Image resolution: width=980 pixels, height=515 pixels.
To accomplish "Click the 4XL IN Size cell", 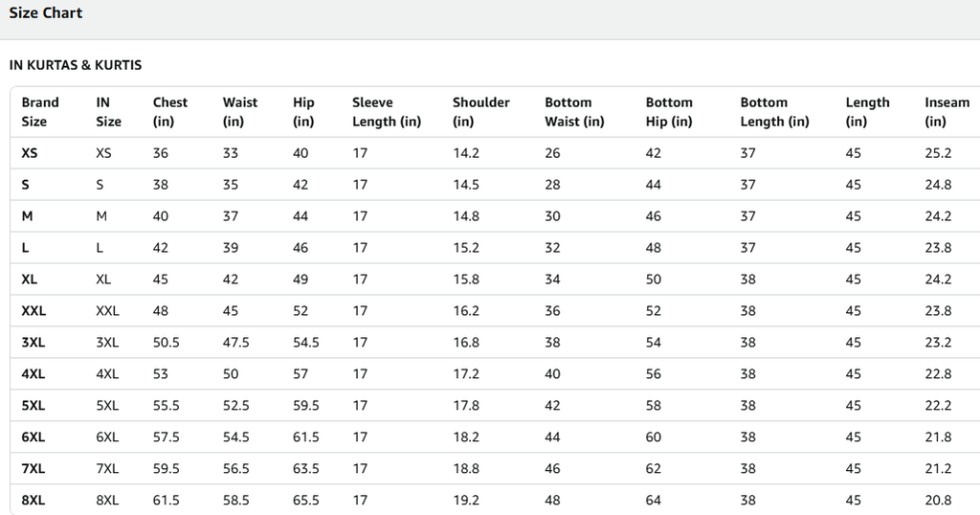I will coord(107,373).
